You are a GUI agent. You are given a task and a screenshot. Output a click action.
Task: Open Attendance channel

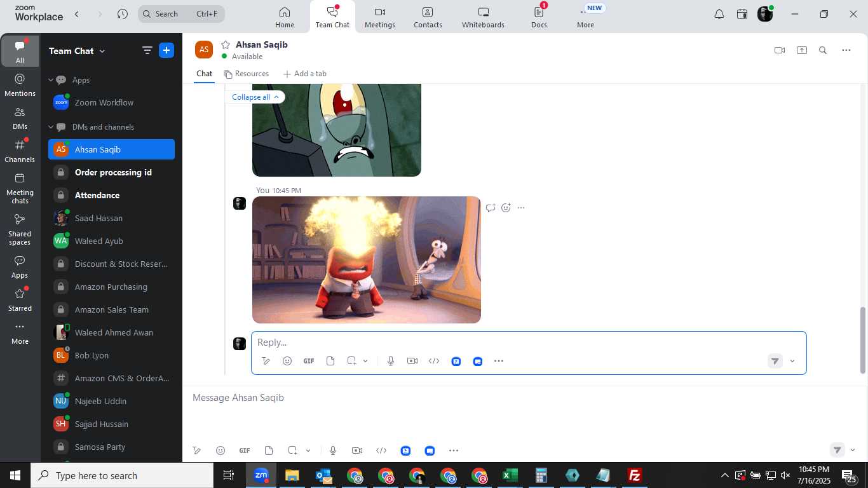pyautogui.click(x=111, y=195)
